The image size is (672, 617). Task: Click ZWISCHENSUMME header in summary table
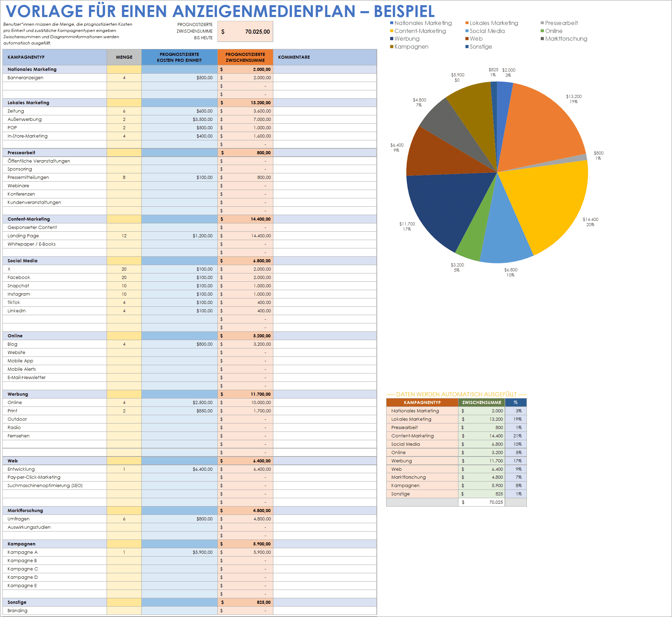tap(482, 403)
